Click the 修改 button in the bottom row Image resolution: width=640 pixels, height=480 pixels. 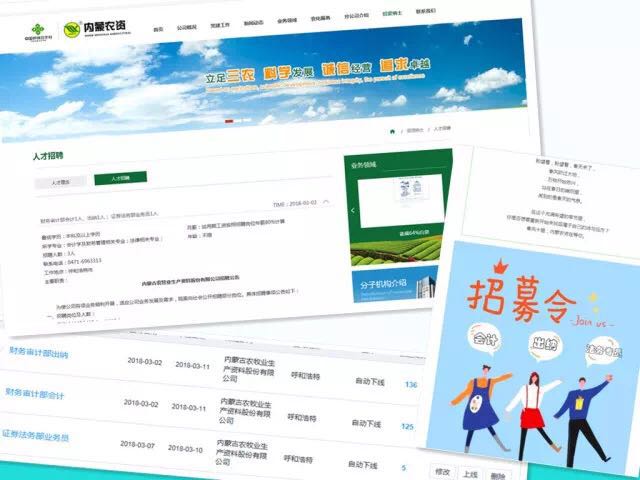pyautogui.click(x=442, y=472)
